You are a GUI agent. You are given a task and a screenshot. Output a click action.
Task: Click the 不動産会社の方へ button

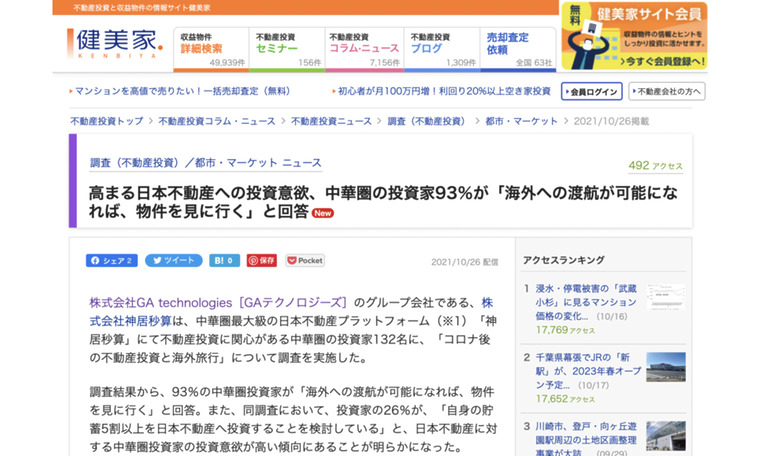click(x=667, y=91)
